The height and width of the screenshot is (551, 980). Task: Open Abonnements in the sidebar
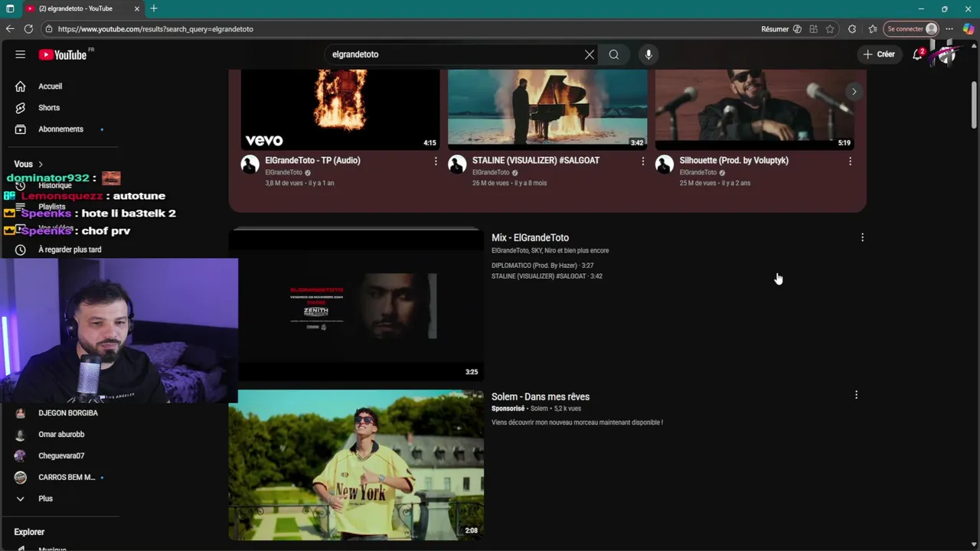pos(61,129)
